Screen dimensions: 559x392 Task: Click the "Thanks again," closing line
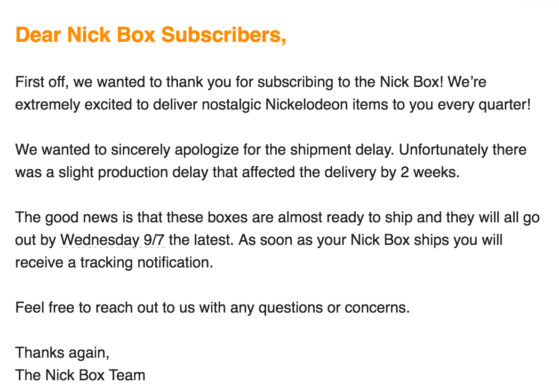pos(62,353)
